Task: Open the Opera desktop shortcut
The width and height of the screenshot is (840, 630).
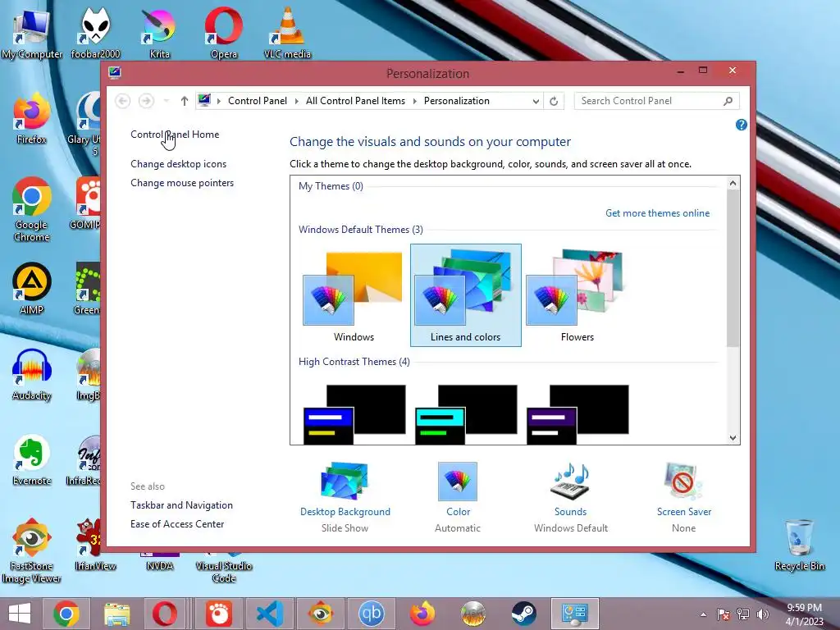Action: [224, 32]
